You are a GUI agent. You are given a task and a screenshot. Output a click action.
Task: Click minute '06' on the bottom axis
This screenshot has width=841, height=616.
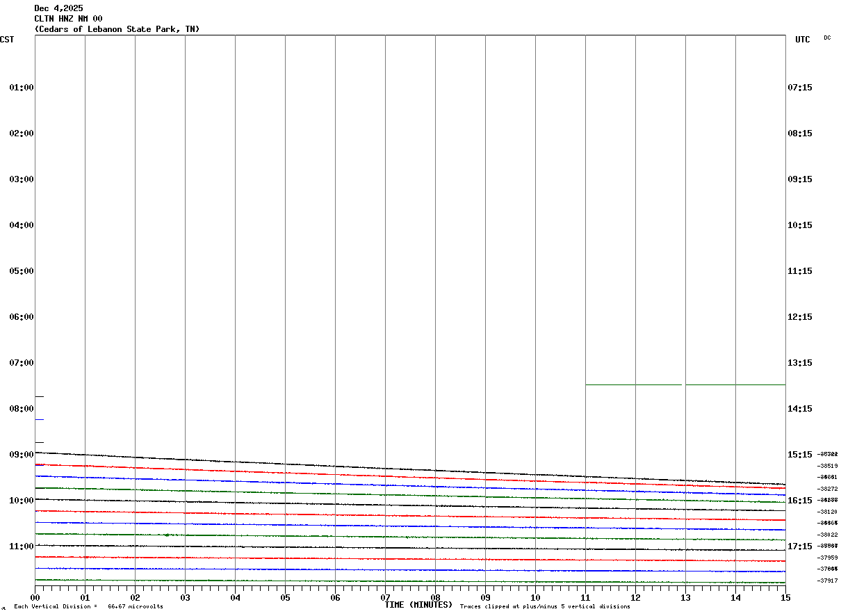[x=335, y=598]
